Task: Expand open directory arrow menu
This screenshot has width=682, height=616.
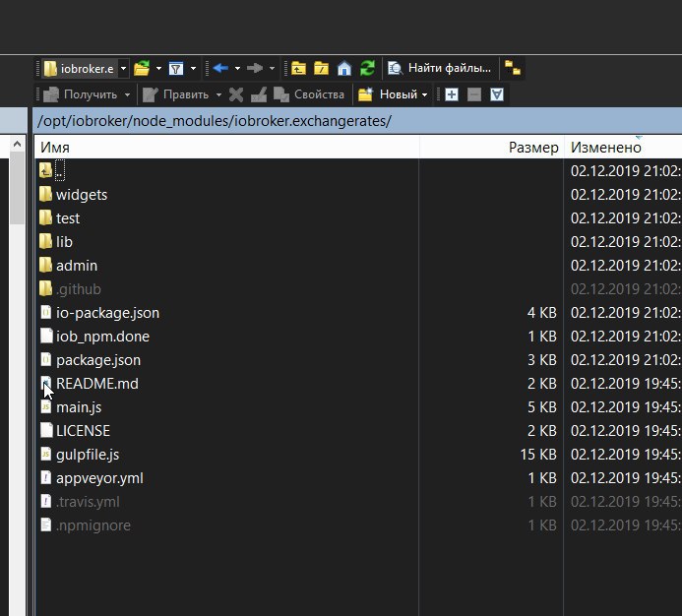Action: coord(158,68)
